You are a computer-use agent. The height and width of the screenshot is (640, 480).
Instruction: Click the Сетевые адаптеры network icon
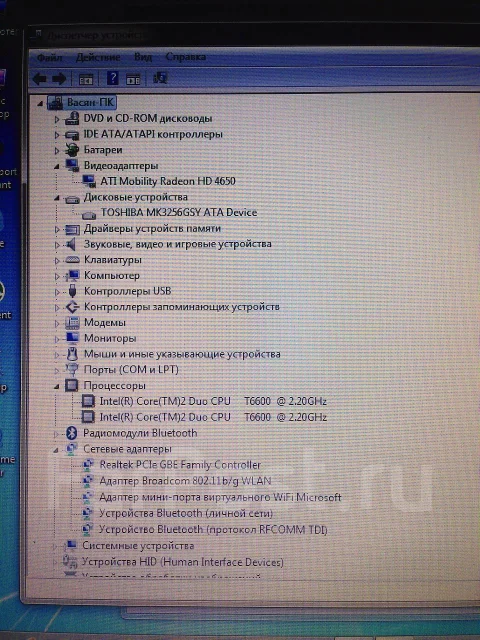click(71, 449)
